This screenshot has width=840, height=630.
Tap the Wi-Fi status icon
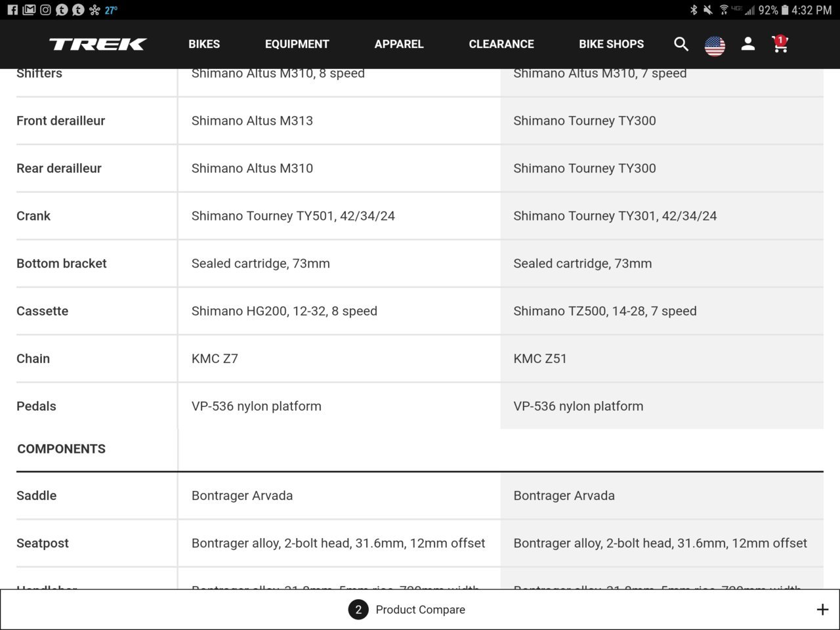723,10
